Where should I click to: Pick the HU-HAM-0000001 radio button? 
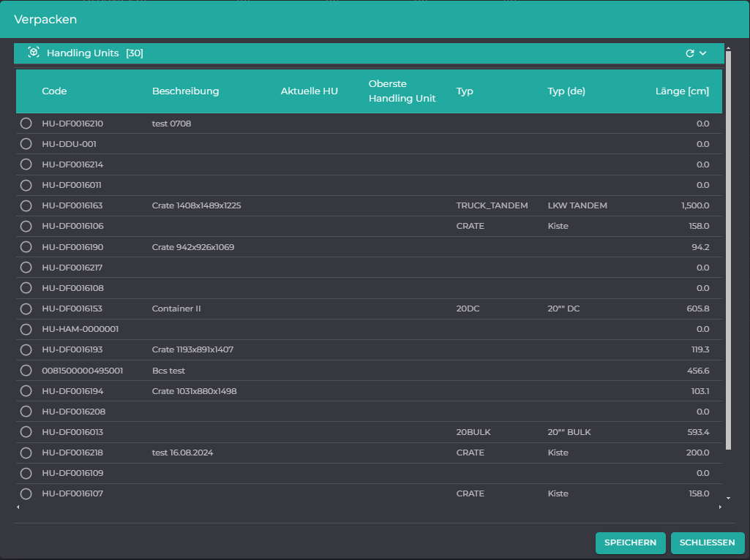[26, 329]
